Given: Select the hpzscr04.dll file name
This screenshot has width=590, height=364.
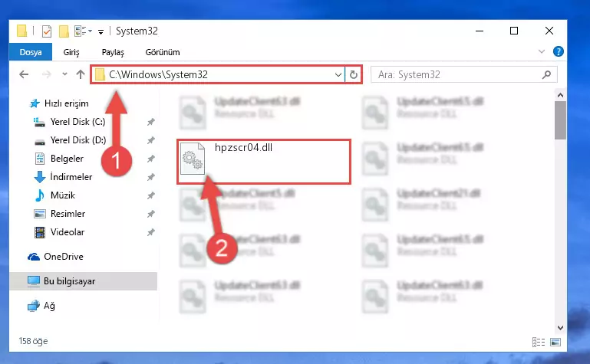Looking at the screenshot, I should [243, 148].
